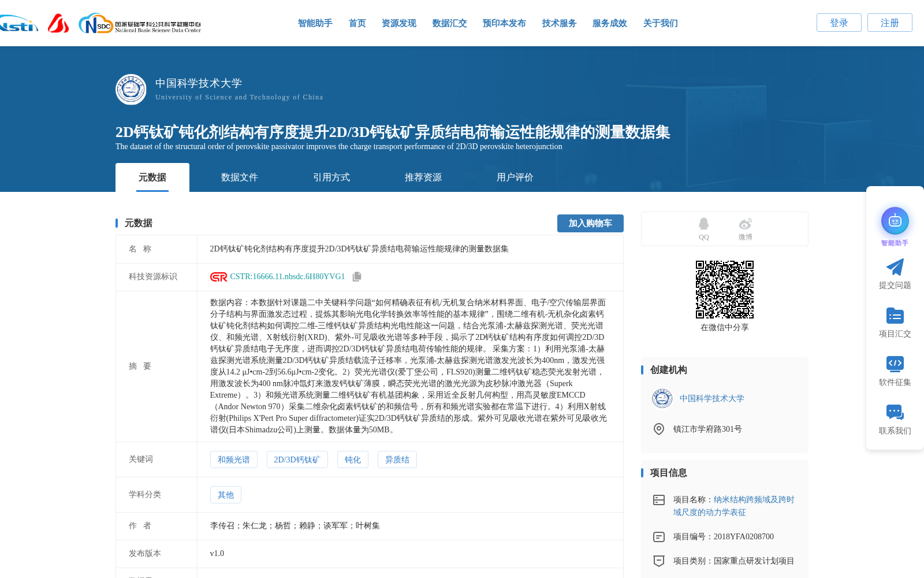Open 数据汇交 menu item
The width and height of the screenshot is (924, 578).
coord(450,23)
